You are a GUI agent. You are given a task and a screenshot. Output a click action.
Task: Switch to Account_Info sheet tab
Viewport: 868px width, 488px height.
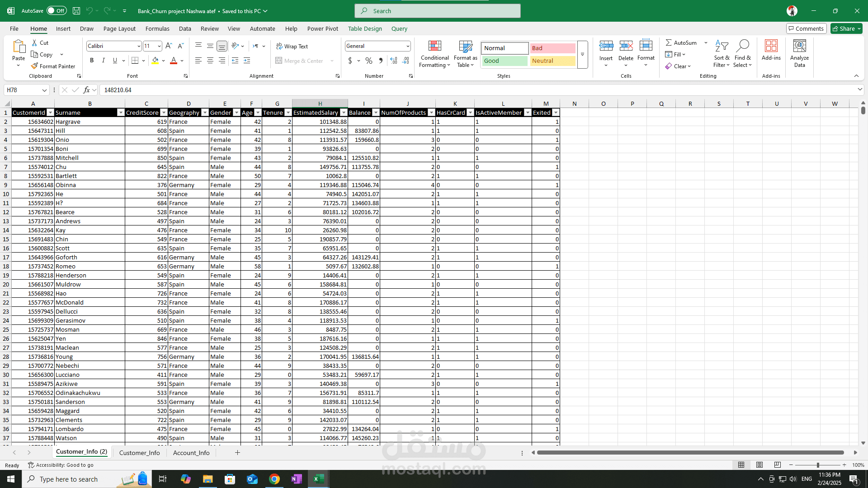pos(191,453)
